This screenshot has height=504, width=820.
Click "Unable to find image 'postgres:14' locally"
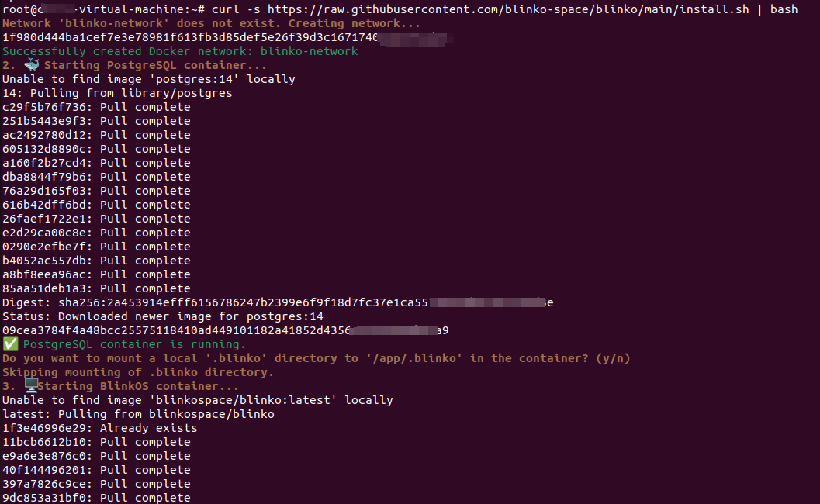[x=148, y=79]
